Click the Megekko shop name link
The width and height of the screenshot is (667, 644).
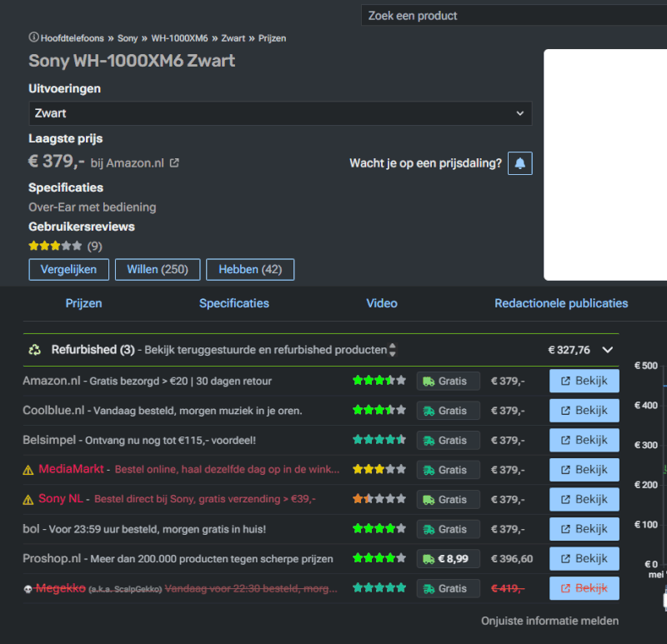[x=60, y=588]
